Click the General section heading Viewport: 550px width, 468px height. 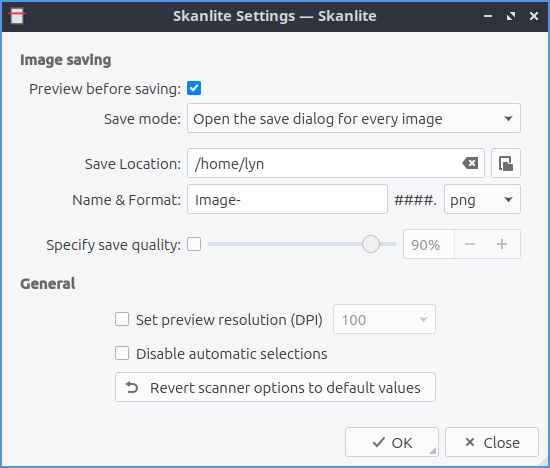click(48, 283)
